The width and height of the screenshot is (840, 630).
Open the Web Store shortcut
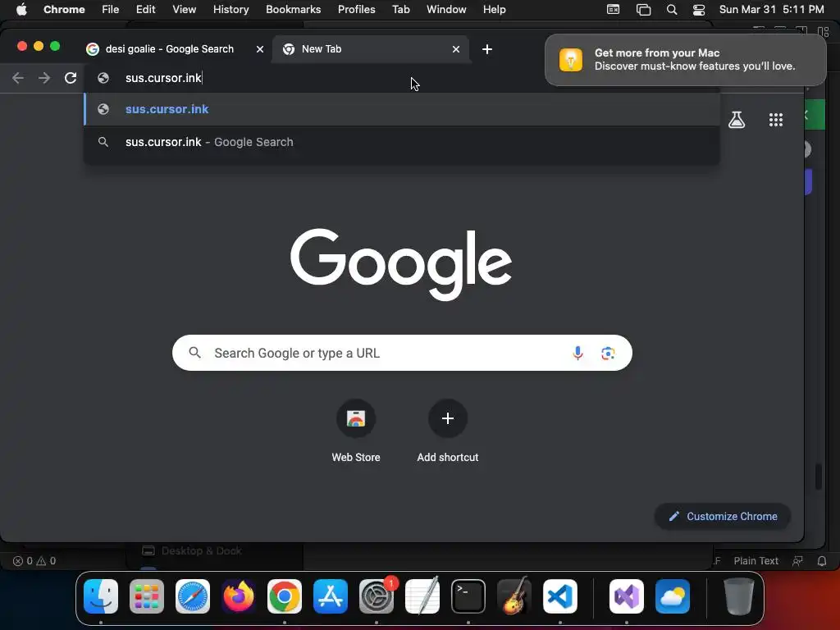pos(356,431)
